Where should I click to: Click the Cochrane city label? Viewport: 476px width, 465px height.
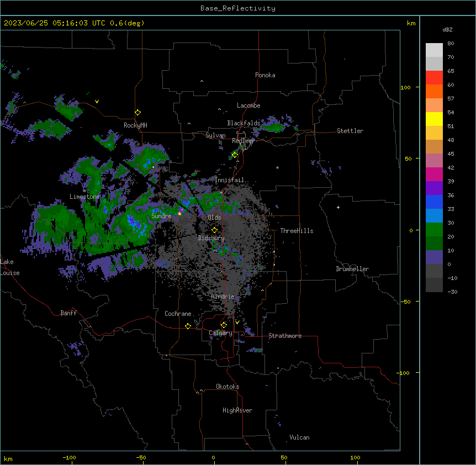coord(178,314)
